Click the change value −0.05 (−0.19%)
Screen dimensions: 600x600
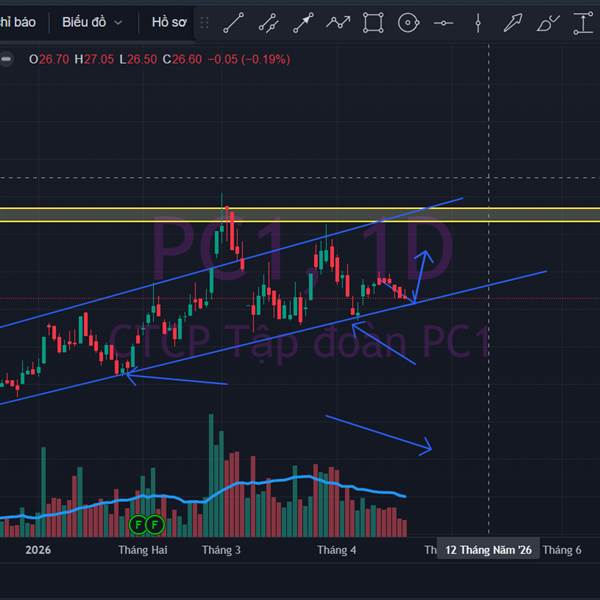point(249,59)
